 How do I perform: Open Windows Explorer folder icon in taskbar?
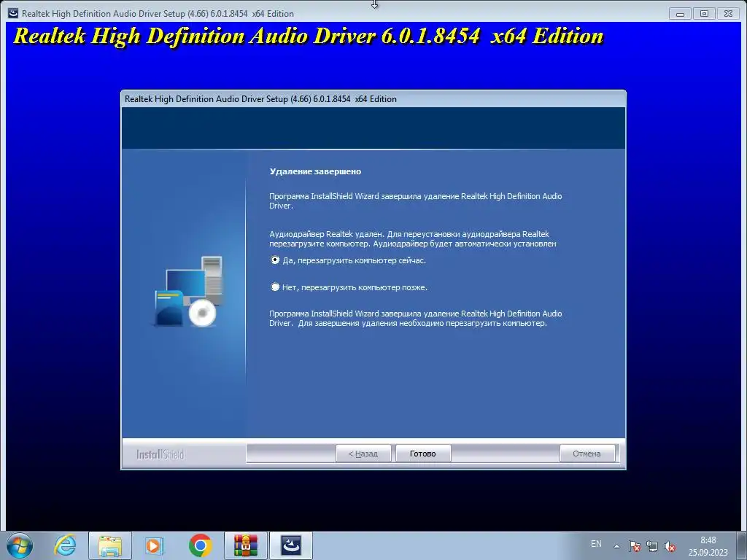pos(110,545)
